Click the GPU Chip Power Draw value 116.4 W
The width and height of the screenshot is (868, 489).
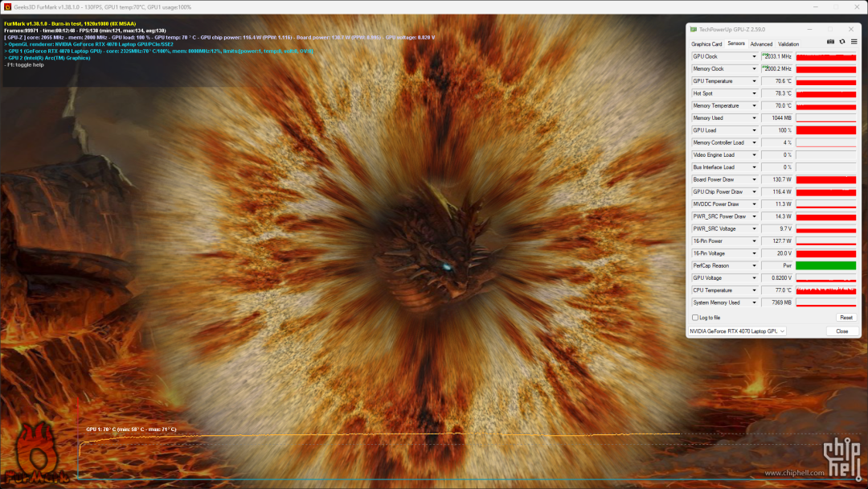pos(776,191)
